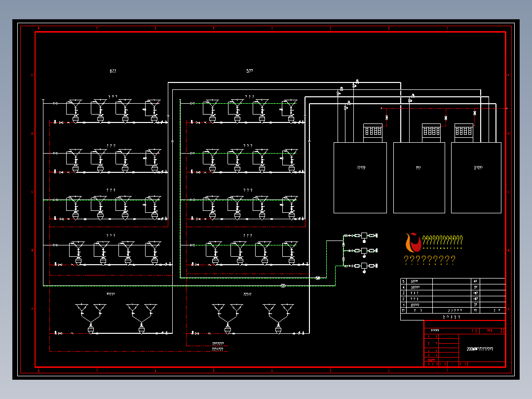The width and height of the screenshot is (532, 399).
Task: Select the top square pump symbol
Action: 364,236
